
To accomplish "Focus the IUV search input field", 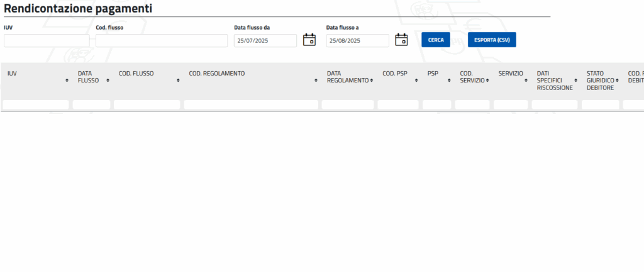I will (x=47, y=40).
